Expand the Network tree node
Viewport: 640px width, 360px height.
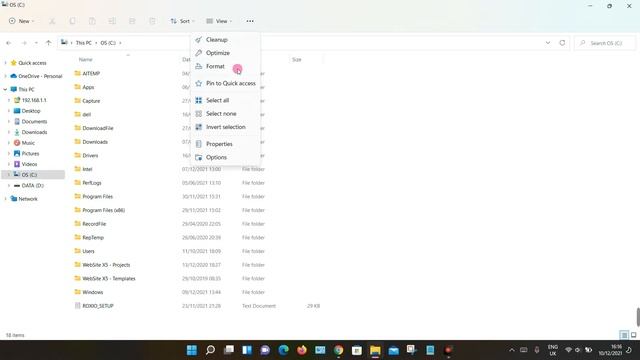coord(5,199)
